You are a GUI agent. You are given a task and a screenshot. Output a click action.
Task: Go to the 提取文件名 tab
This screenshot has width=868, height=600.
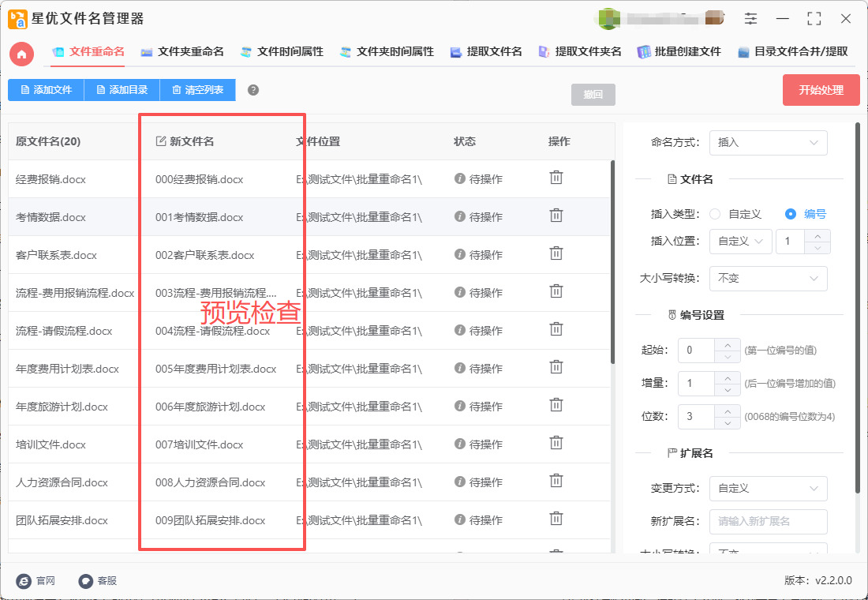click(486, 52)
